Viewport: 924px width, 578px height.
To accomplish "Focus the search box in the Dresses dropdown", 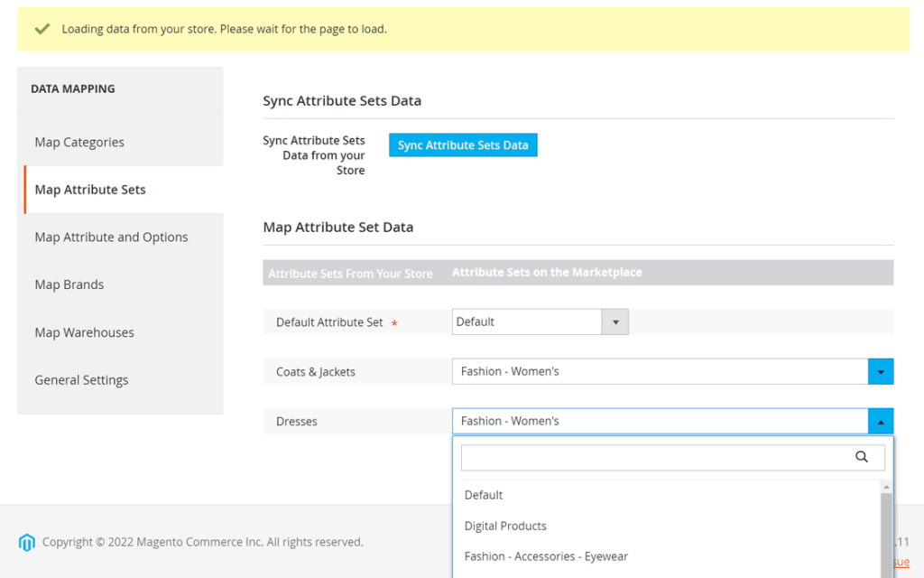I will pos(673,458).
